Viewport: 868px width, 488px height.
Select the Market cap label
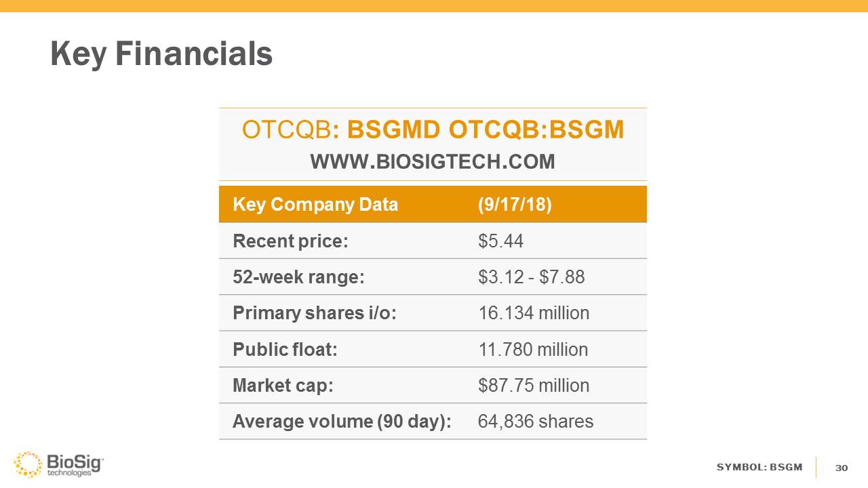tap(283, 386)
